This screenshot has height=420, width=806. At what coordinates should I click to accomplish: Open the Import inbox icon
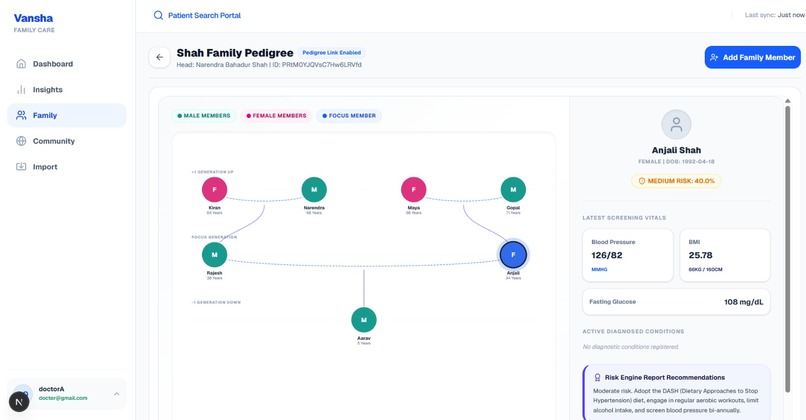[x=21, y=167]
